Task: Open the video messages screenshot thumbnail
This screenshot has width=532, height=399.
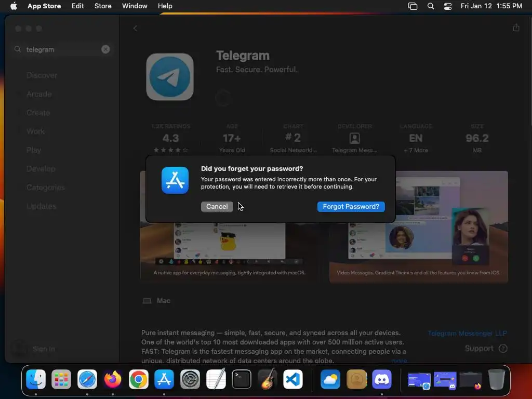Action: tap(419, 227)
